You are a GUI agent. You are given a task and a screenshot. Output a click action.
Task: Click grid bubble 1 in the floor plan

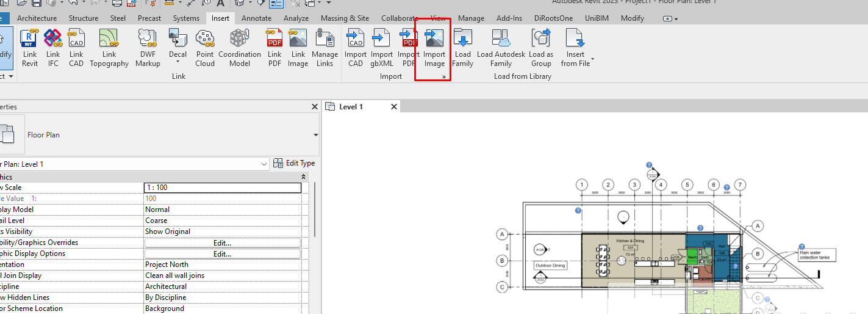tap(583, 184)
